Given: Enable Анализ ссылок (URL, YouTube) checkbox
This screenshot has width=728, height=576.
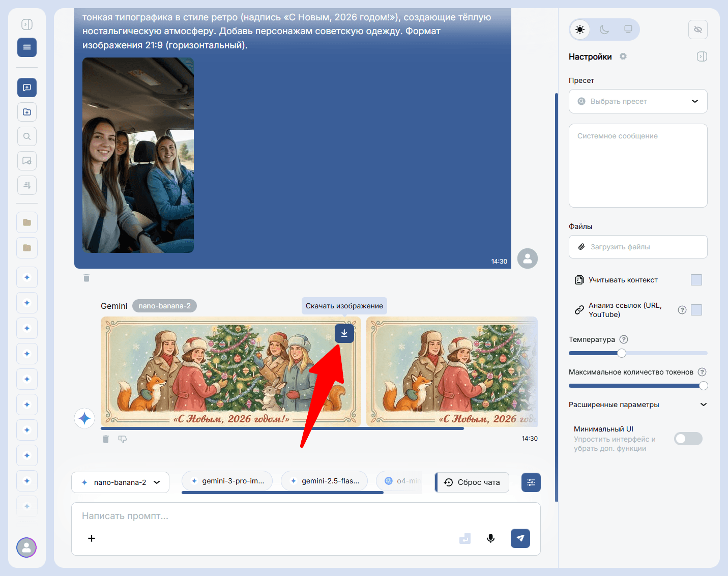Looking at the screenshot, I should [x=696, y=309].
